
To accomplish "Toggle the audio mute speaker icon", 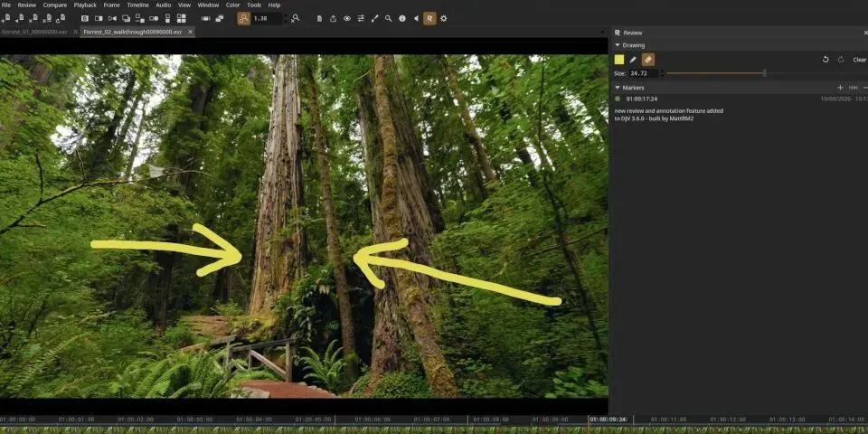I will (416, 18).
